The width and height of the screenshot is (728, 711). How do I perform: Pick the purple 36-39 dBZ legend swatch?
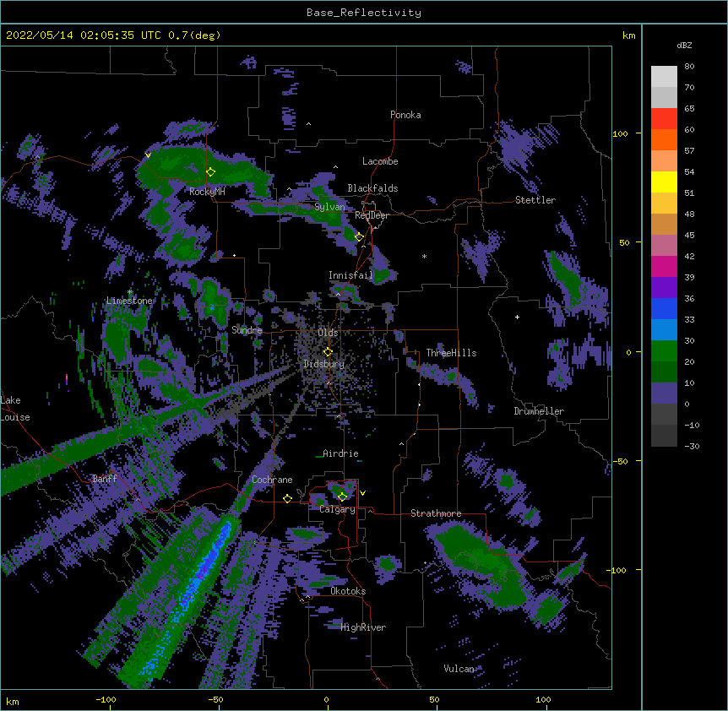click(x=664, y=288)
